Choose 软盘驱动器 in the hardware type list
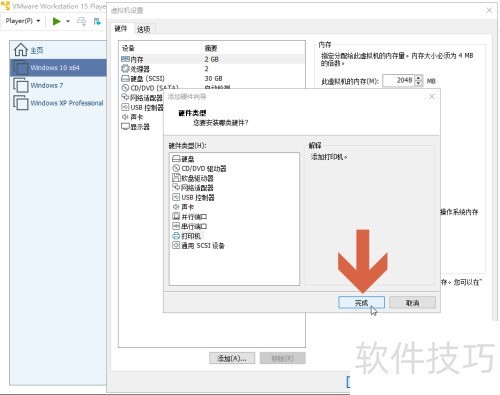 193,178
